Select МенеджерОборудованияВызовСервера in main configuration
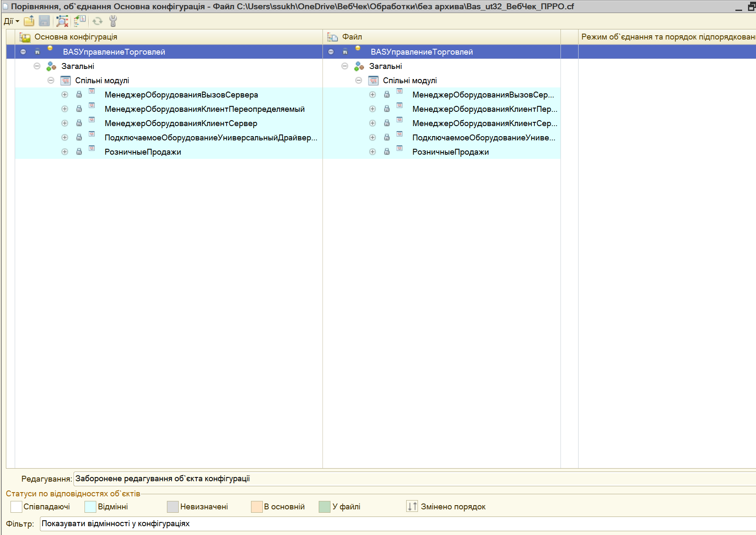The height and width of the screenshot is (535, 756). point(181,95)
